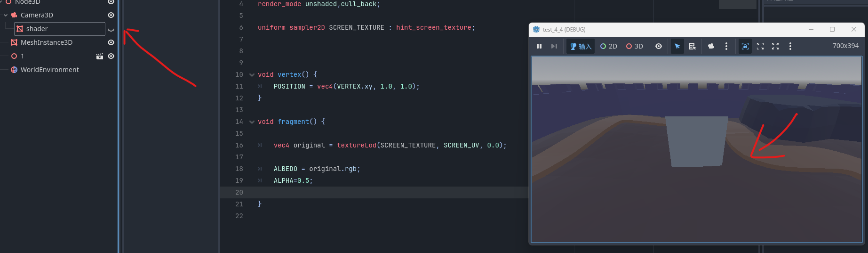The height and width of the screenshot is (253, 868).
Task: Toggle the input (输入) mode button
Action: click(581, 46)
